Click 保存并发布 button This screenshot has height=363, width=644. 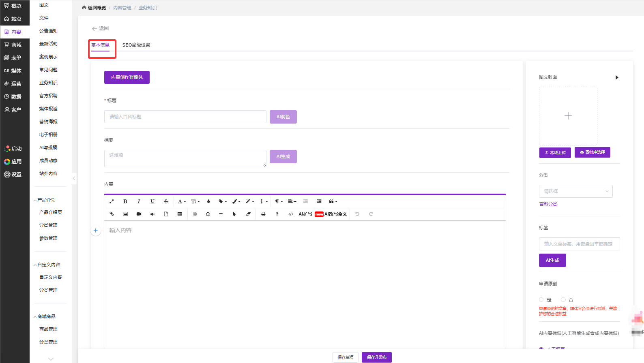tap(377, 357)
